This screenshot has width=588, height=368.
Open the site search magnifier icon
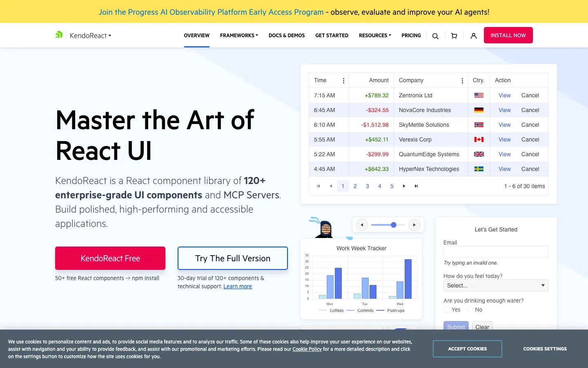point(435,36)
